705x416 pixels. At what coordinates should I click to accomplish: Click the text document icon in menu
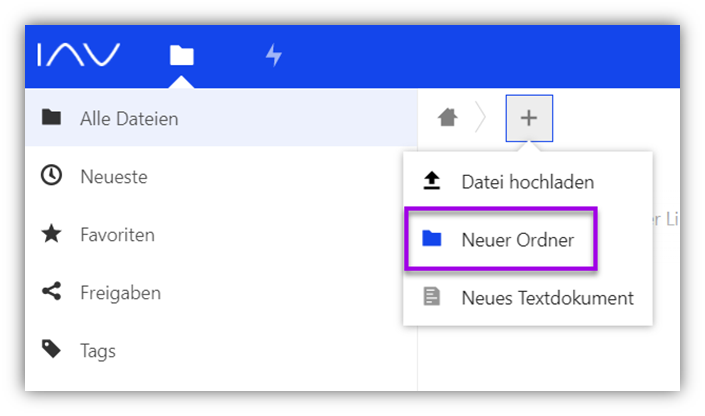pyautogui.click(x=432, y=297)
